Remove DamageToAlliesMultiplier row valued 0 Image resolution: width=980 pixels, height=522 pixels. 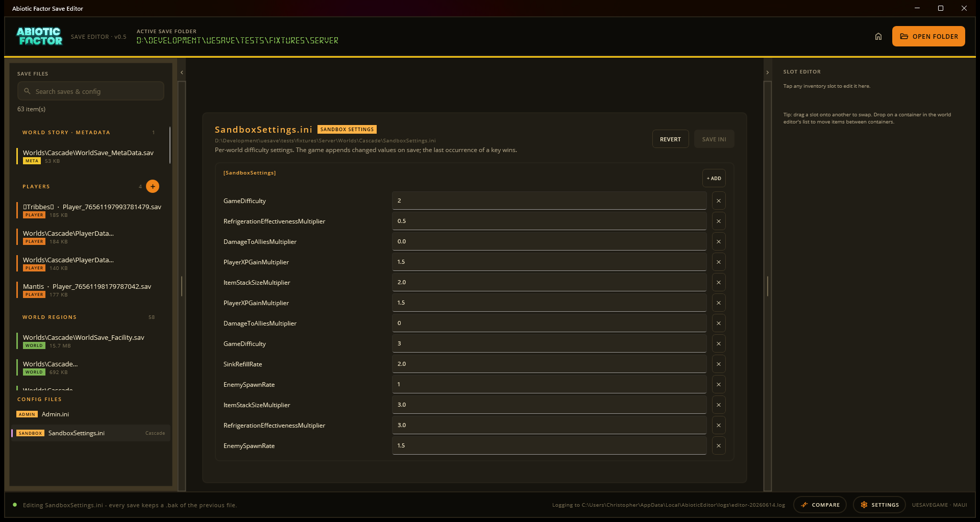point(719,323)
